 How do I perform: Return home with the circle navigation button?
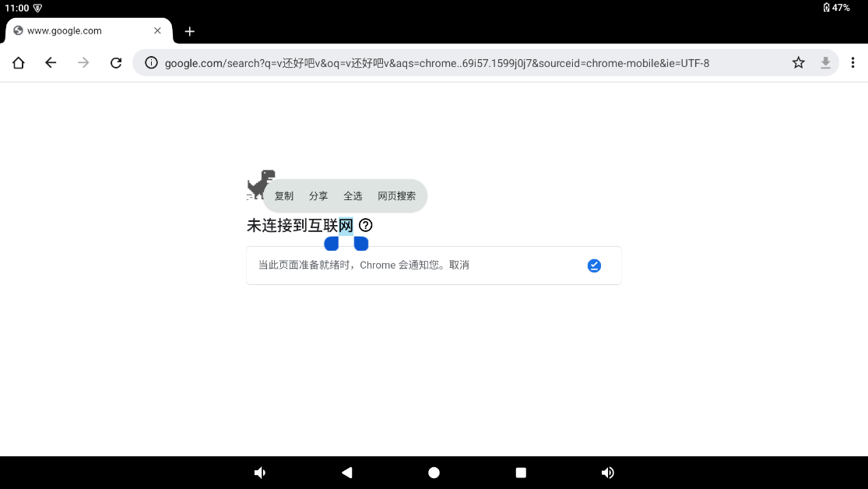click(434, 472)
